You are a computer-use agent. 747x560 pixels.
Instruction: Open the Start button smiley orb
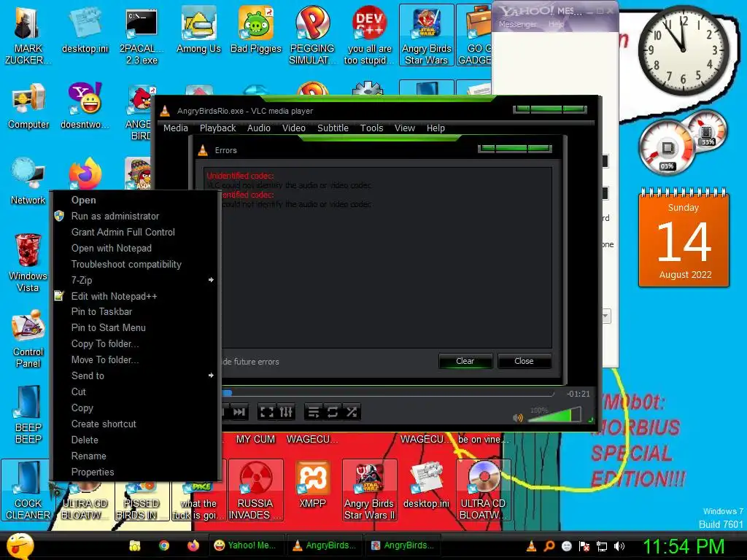20,545
